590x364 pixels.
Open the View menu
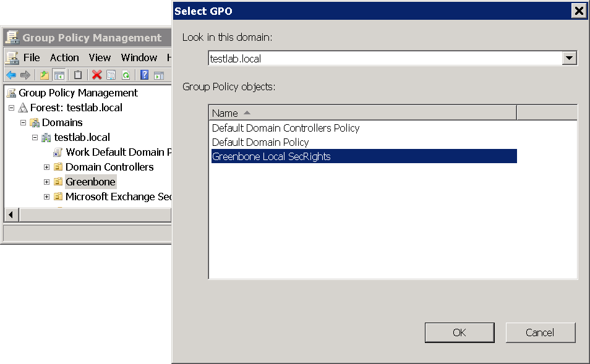[100, 57]
